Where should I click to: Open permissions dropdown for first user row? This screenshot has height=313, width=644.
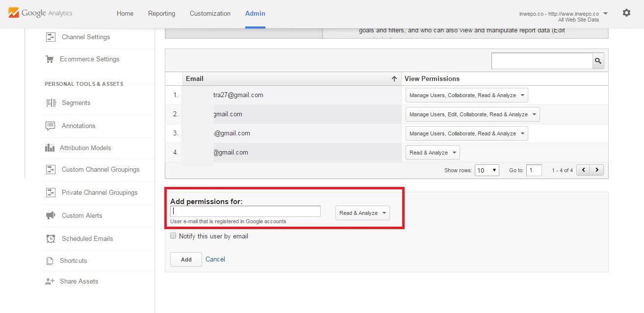(466, 95)
